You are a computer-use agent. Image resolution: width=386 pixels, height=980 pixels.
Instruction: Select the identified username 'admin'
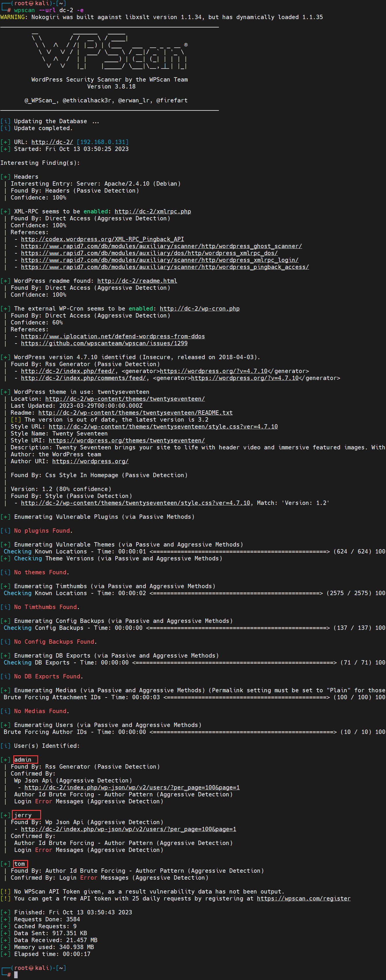[x=23, y=760]
